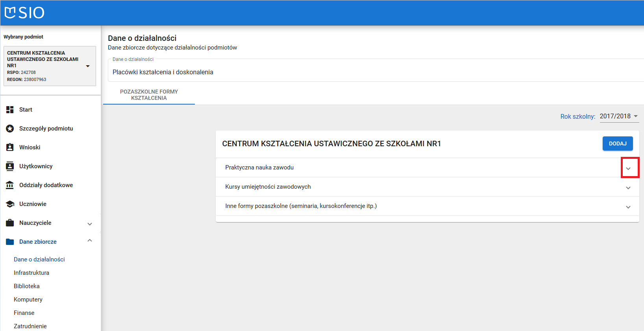Click the Nauczyciele briefcase icon

tap(10, 223)
